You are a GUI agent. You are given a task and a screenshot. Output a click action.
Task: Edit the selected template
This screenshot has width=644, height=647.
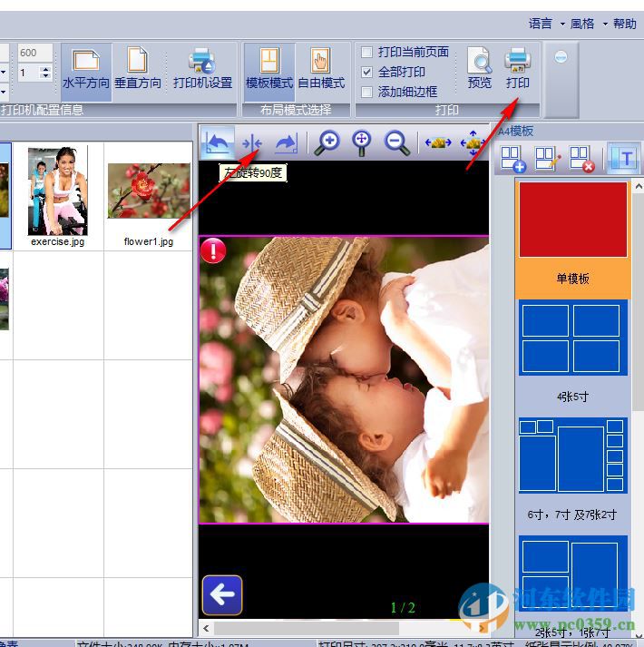(548, 159)
